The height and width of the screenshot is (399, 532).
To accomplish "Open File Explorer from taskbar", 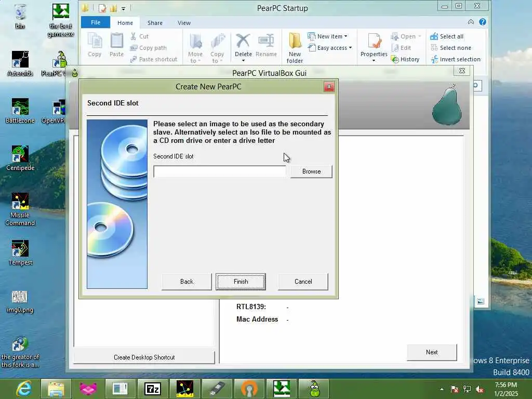I will [x=56, y=389].
